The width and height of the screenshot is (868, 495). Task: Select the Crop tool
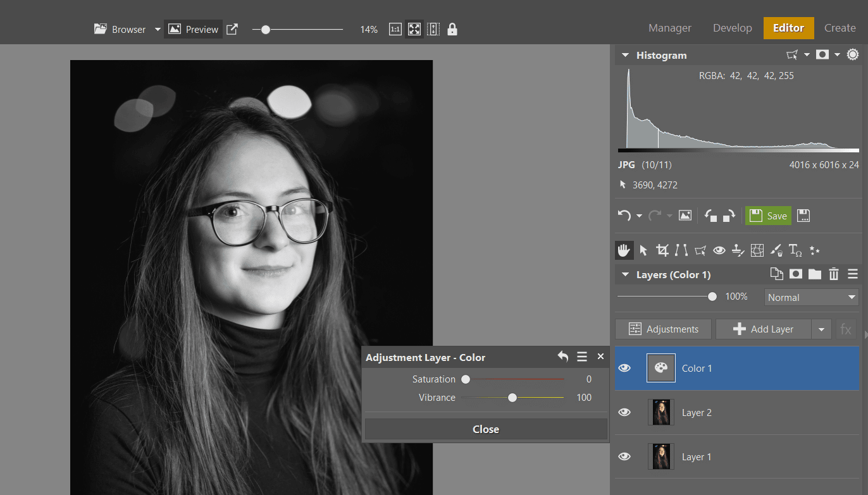[662, 250]
